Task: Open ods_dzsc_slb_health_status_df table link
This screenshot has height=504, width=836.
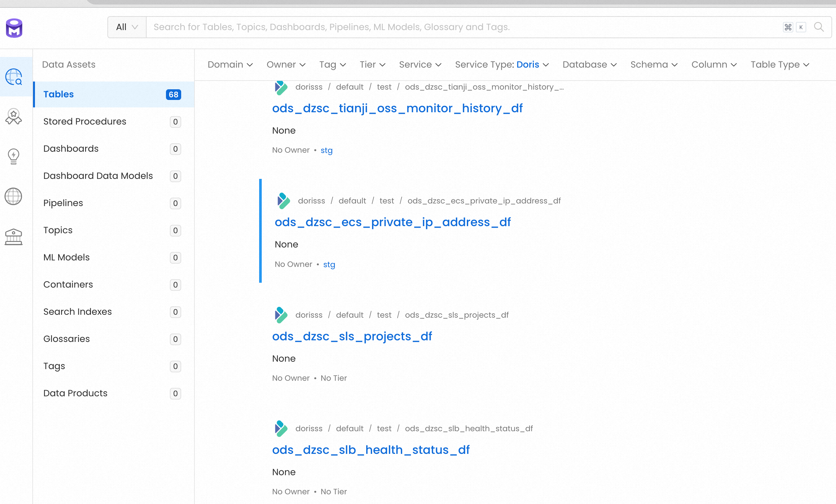Action: (x=370, y=450)
